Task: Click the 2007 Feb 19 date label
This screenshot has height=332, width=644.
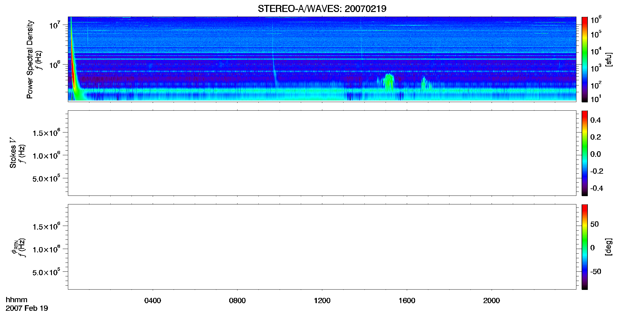Action: [x=27, y=308]
